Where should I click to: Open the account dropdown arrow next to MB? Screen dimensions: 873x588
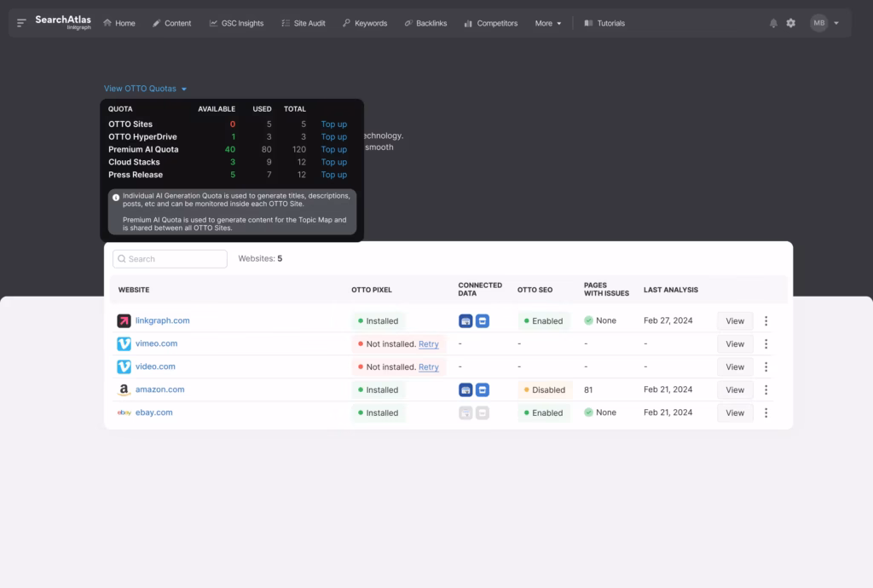click(836, 23)
